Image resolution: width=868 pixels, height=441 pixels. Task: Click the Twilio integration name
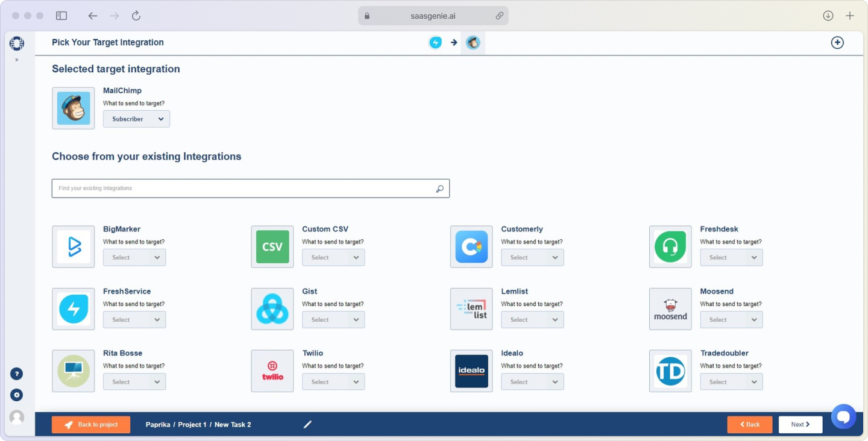313,353
